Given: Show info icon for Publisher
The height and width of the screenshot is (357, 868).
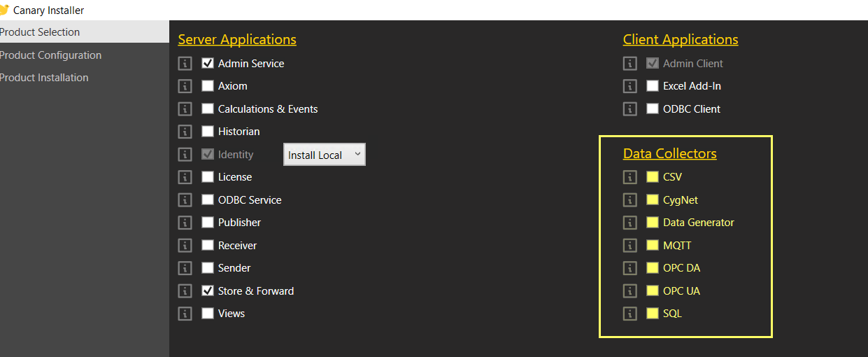Looking at the screenshot, I should point(185,223).
